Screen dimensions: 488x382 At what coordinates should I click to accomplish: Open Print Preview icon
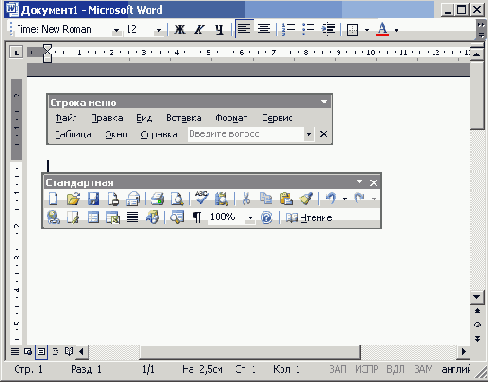click(x=177, y=199)
